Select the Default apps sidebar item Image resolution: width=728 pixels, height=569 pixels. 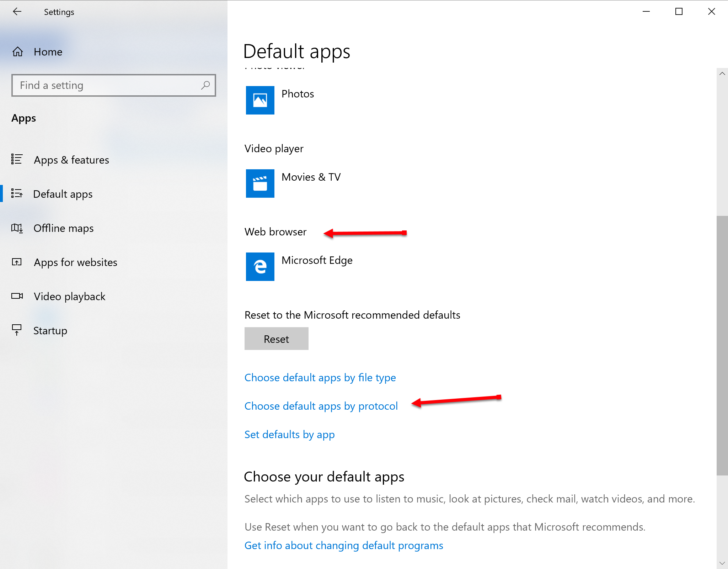coord(63,194)
